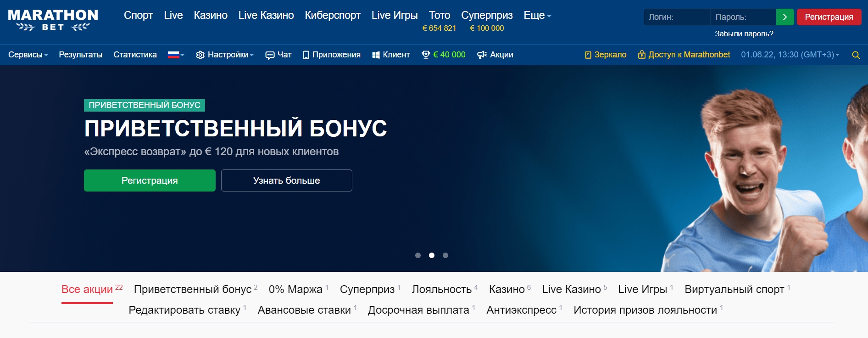Open Зеркало mirror link
868x338 pixels.
coord(606,55)
